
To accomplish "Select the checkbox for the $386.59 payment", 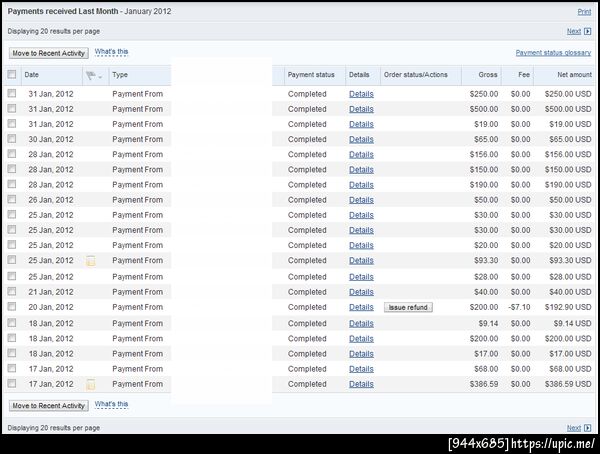I will click(x=12, y=383).
